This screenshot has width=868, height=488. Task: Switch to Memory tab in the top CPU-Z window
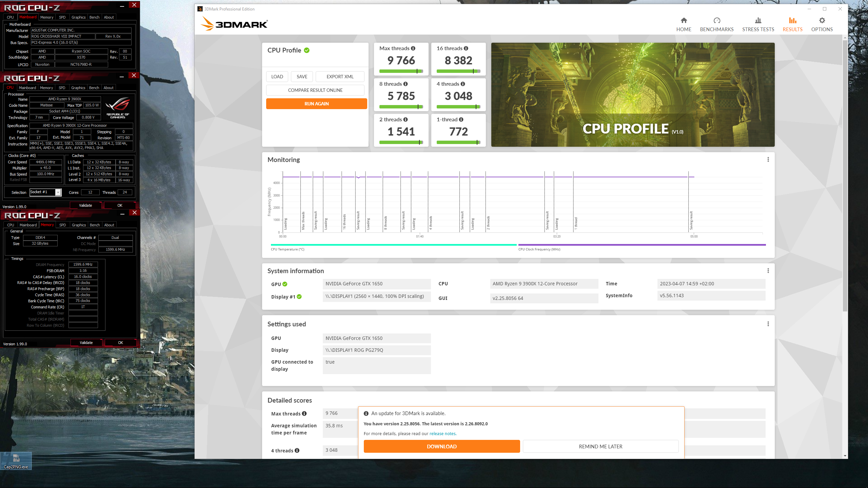pyautogui.click(x=47, y=17)
